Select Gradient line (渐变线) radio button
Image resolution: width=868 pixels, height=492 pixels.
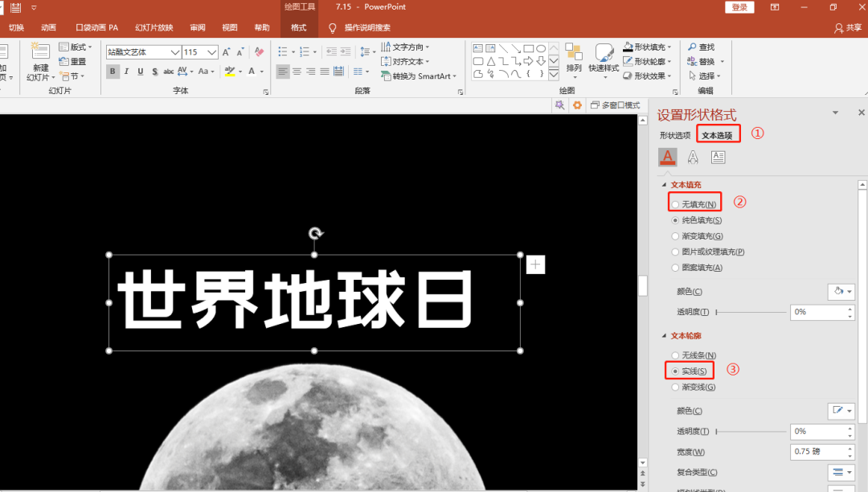tap(675, 387)
